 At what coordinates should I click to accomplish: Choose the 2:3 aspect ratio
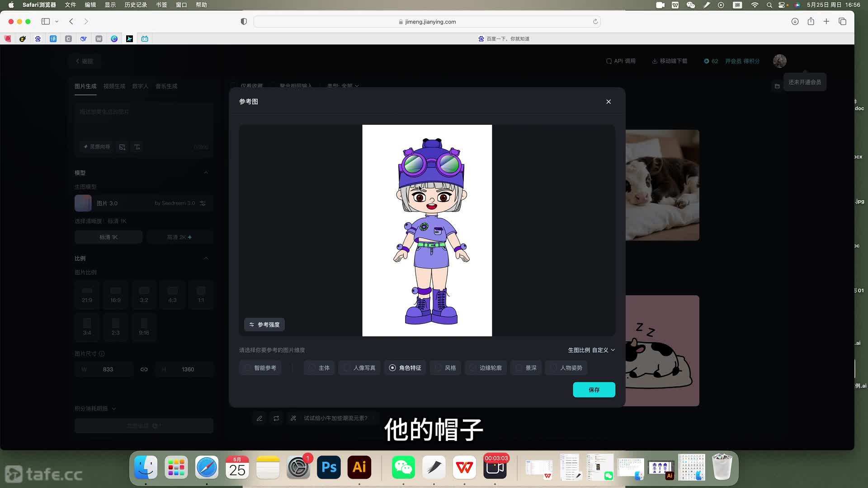click(116, 327)
